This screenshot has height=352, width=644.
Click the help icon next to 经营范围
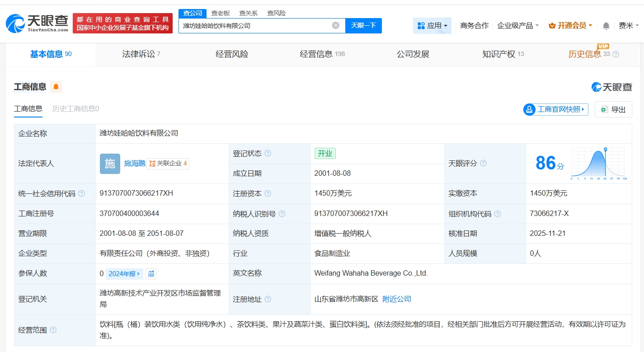[53, 330]
